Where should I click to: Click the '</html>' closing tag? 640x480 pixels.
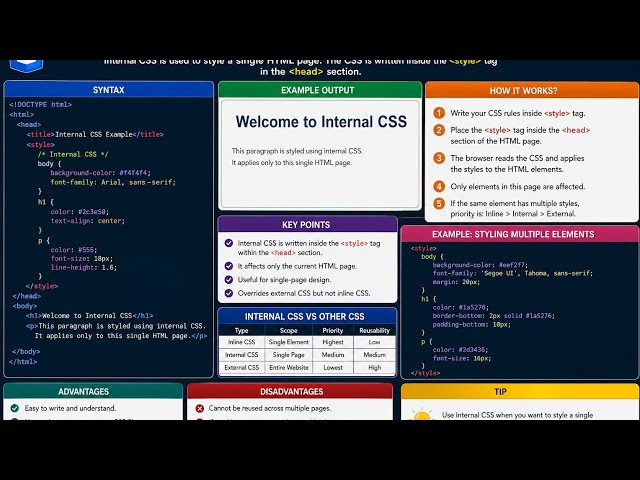(23, 362)
